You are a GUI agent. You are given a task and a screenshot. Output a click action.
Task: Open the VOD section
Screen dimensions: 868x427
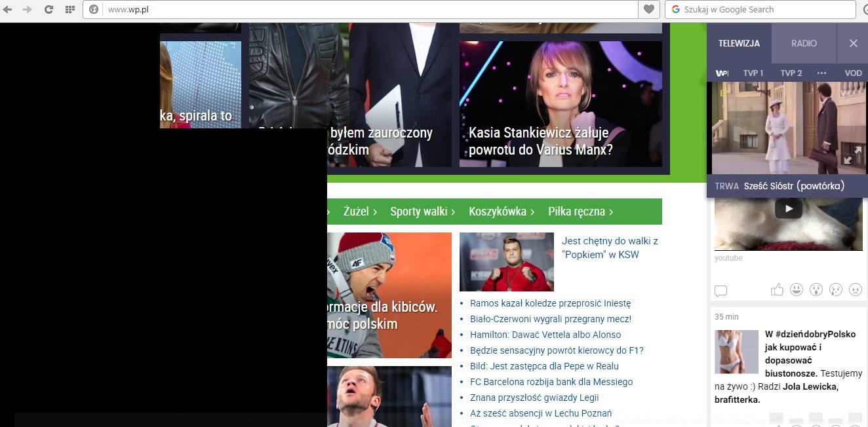[853, 73]
